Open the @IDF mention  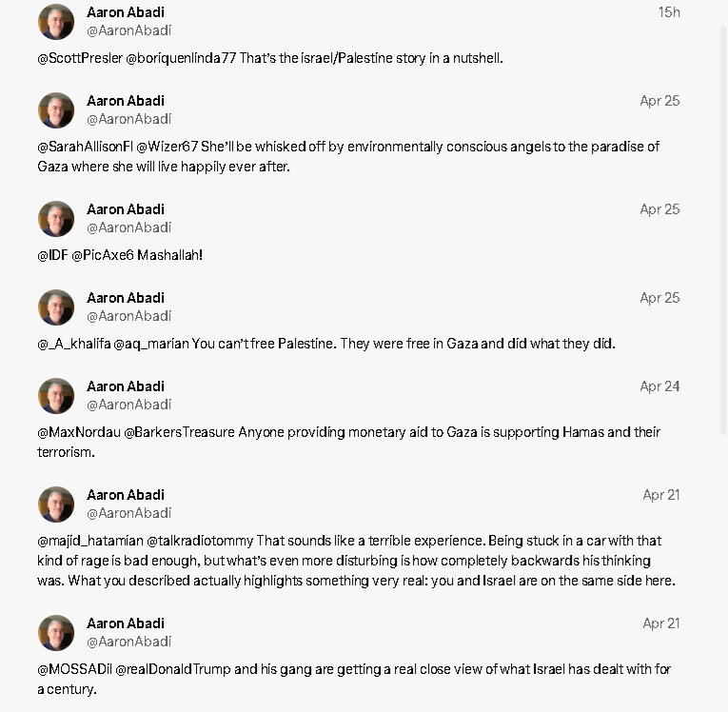click(x=52, y=255)
